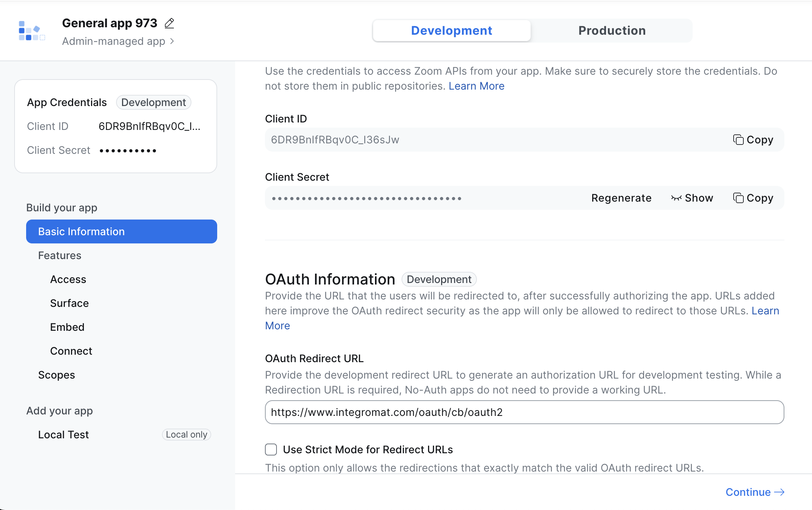This screenshot has height=510, width=812.
Task: Regenerate the Client Secret
Action: pyautogui.click(x=621, y=198)
